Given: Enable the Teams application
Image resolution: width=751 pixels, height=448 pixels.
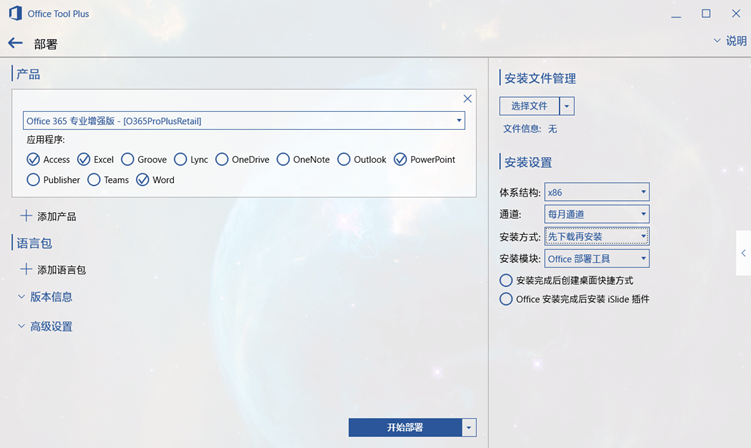Looking at the screenshot, I should 94,180.
